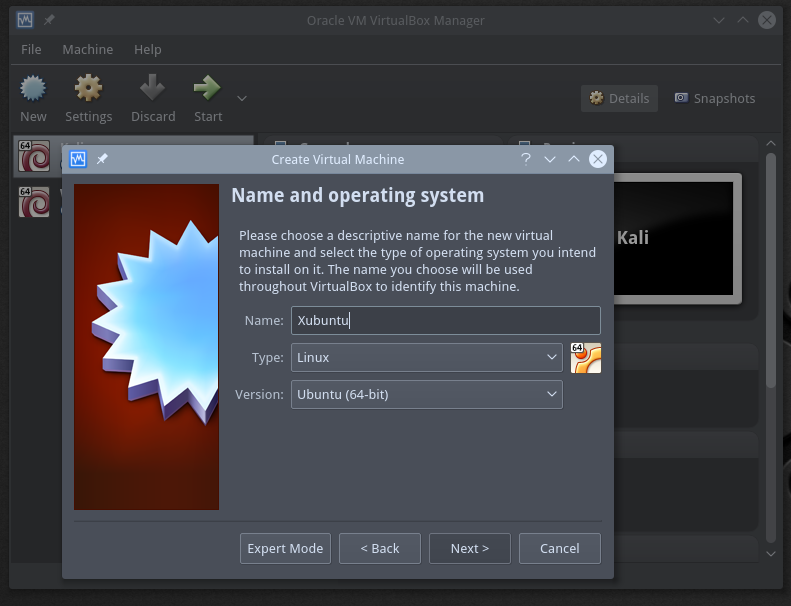Click the Discard toolbar icon
Screen dimensions: 791x606
pyautogui.click(x=152, y=88)
